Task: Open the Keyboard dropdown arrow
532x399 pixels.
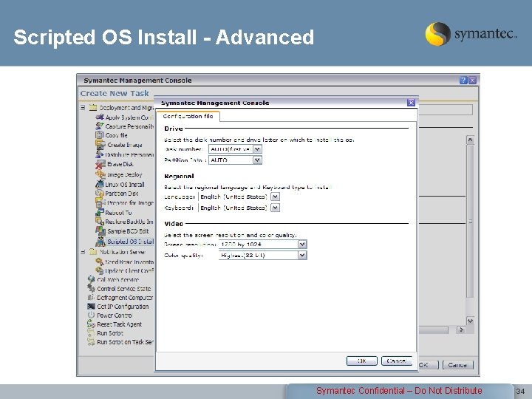Action: 275,208
